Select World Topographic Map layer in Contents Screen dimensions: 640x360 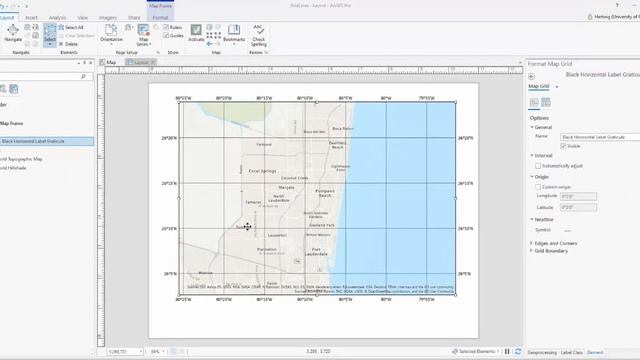click(21, 159)
